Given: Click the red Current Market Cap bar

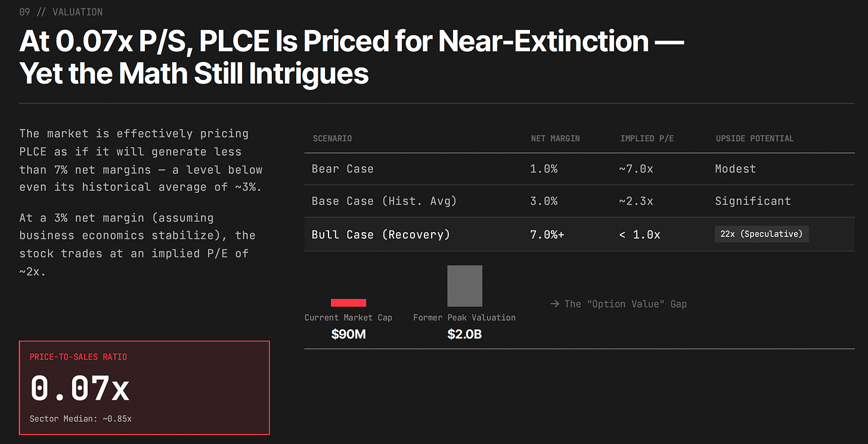Looking at the screenshot, I should pyautogui.click(x=348, y=303).
